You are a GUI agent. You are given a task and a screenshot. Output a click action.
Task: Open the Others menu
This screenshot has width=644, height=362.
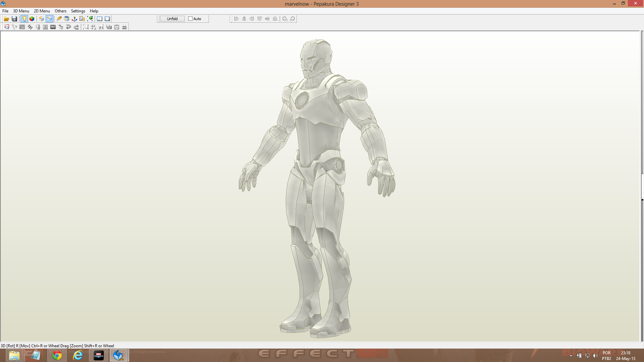61,11
